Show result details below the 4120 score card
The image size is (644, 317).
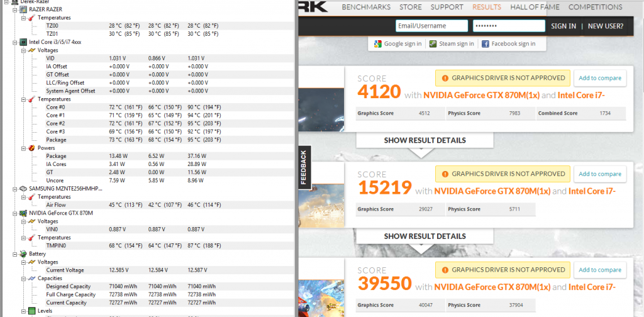point(425,140)
